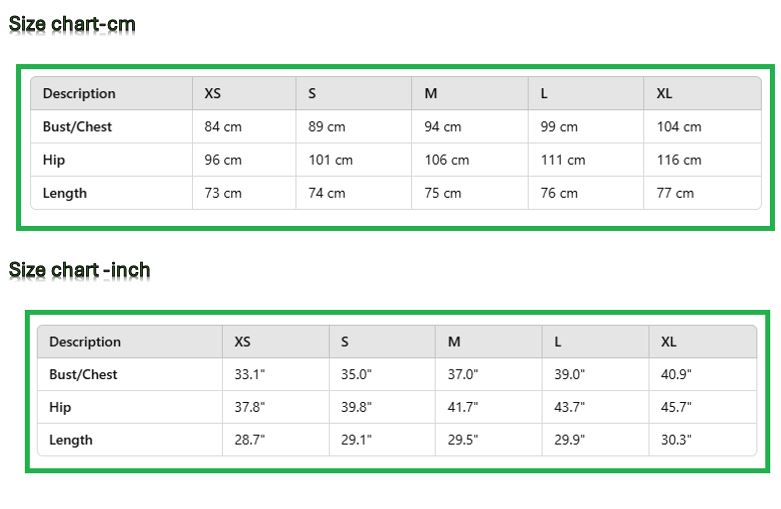The image size is (781, 509).
Task: Select the Description header in cm chart
Action: (x=79, y=94)
